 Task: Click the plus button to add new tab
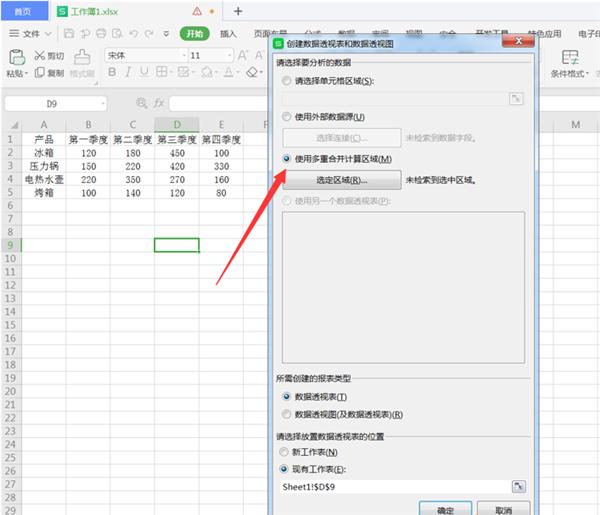point(238,11)
